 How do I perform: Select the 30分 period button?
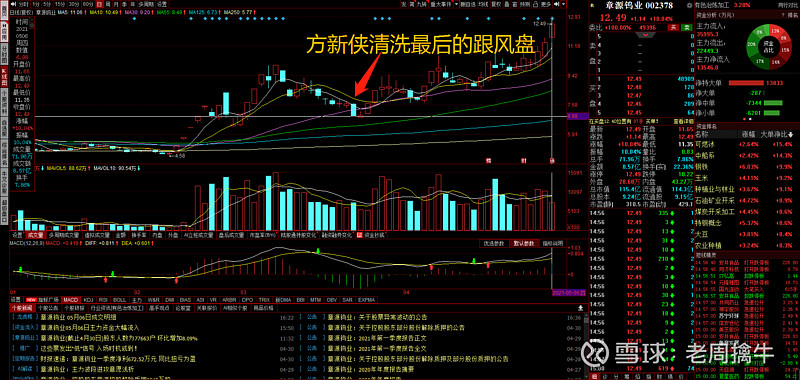point(74,5)
